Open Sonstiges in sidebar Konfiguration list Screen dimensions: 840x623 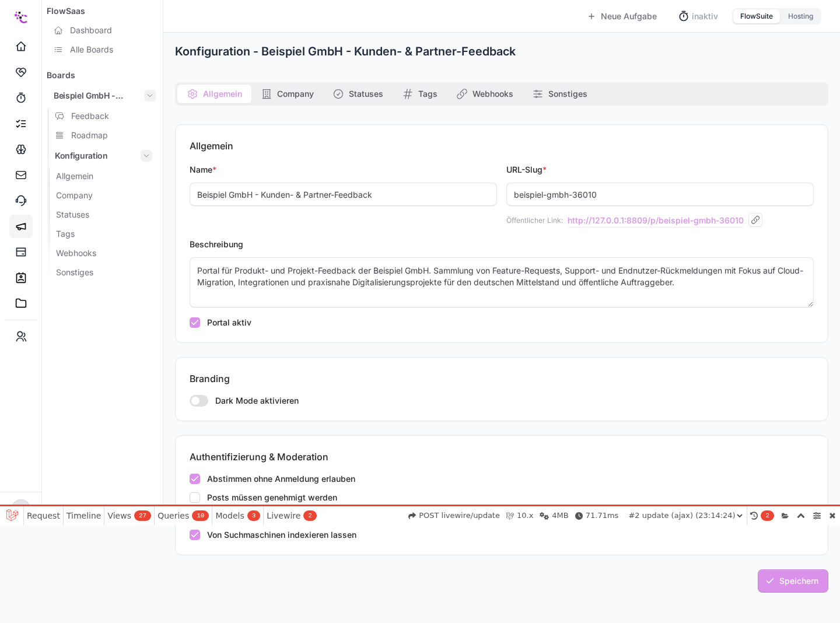pos(75,272)
